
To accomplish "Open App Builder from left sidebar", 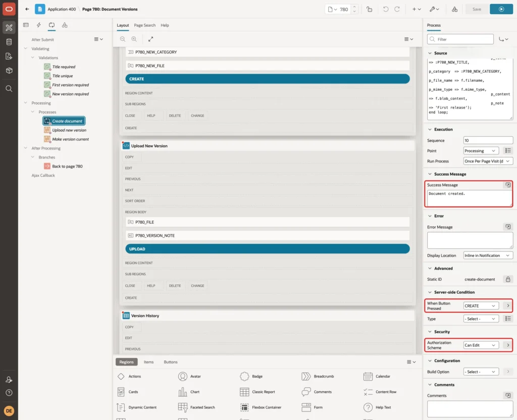I will [9, 27].
